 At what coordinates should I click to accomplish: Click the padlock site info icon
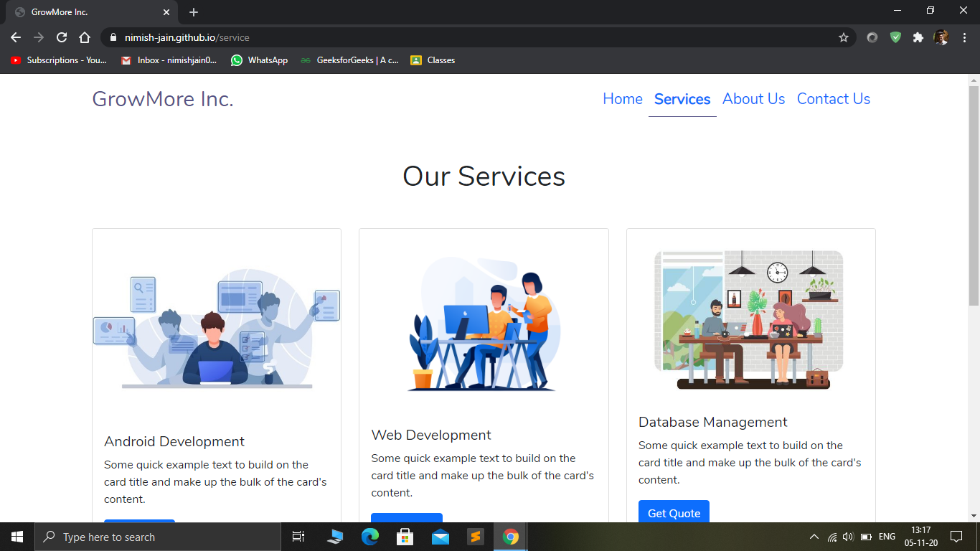(113, 37)
